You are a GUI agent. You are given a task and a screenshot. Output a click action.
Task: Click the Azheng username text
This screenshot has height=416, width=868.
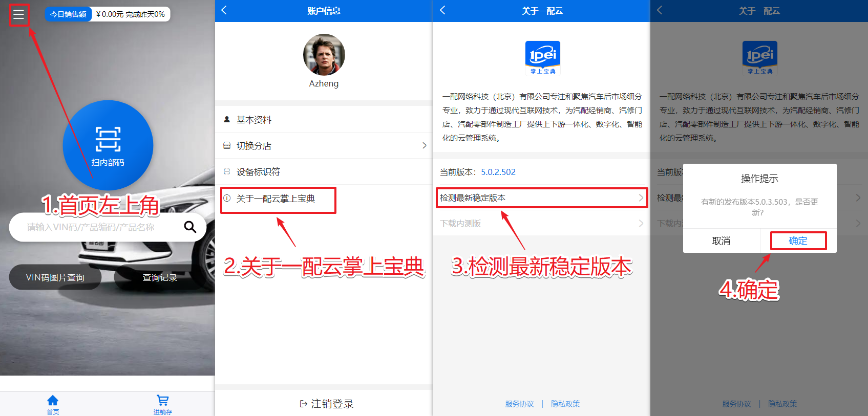[x=324, y=83]
